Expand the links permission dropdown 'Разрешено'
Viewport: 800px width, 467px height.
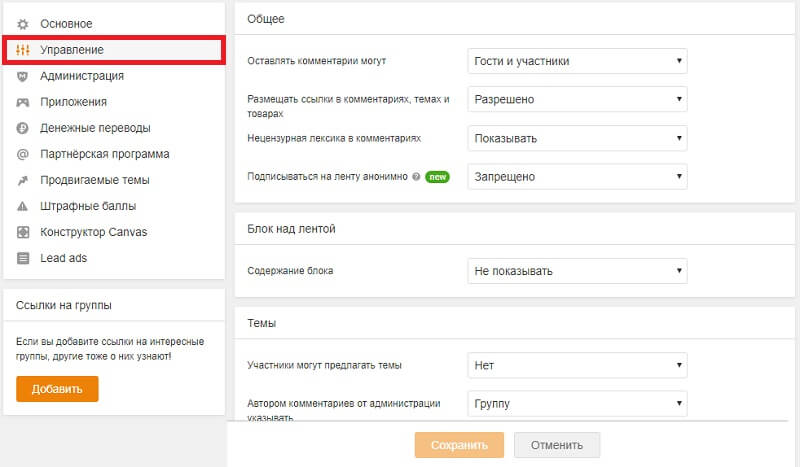(x=577, y=100)
